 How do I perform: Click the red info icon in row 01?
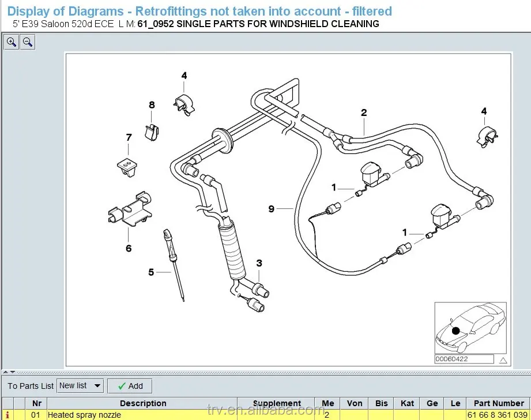click(7, 415)
